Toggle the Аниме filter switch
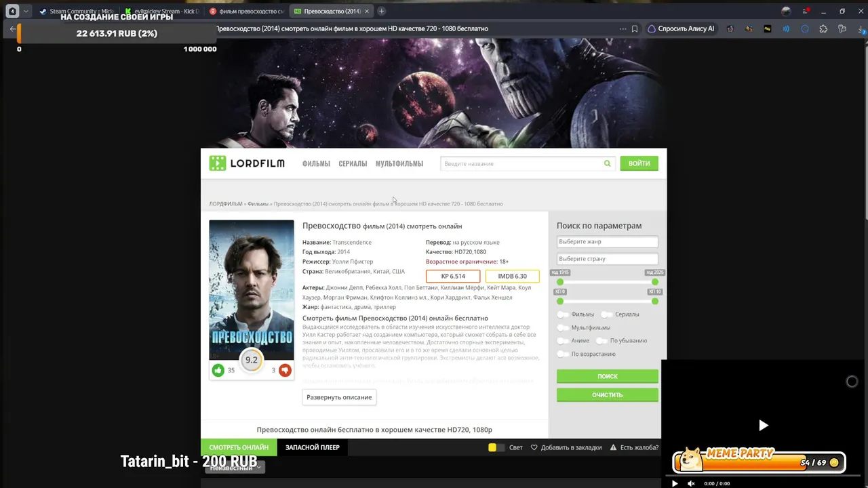This screenshot has height=488, width=868. [x=563, y=341]
